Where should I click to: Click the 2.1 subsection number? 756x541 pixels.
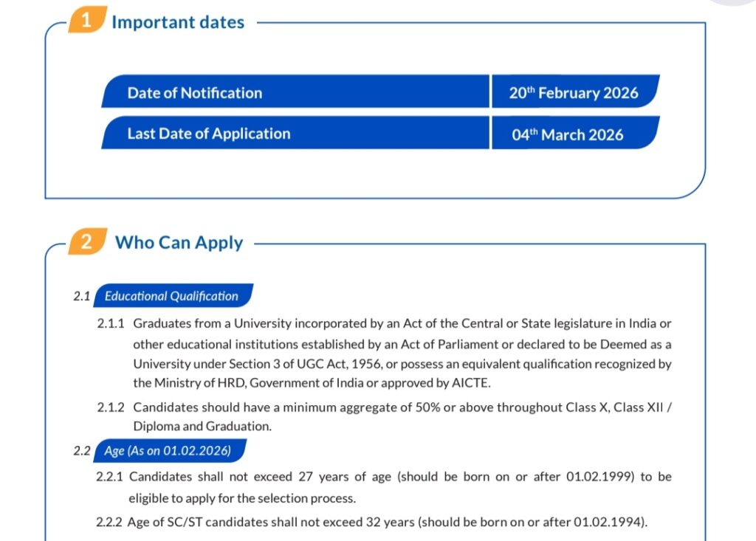pos(81,296)
